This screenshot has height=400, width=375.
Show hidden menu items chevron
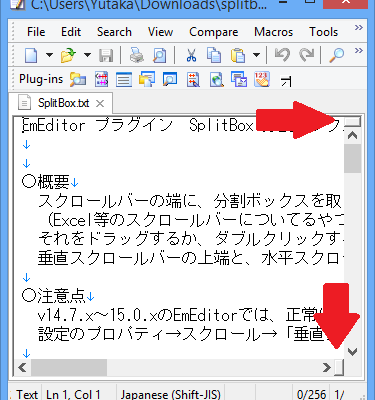point(359,27)
